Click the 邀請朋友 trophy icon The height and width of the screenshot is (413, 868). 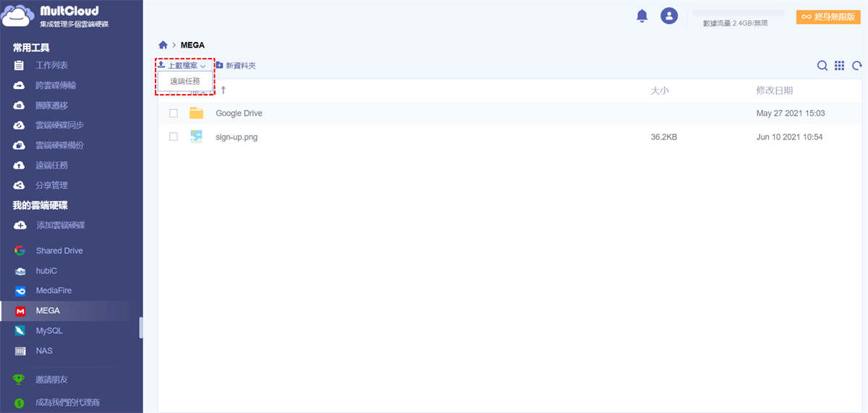20,379
